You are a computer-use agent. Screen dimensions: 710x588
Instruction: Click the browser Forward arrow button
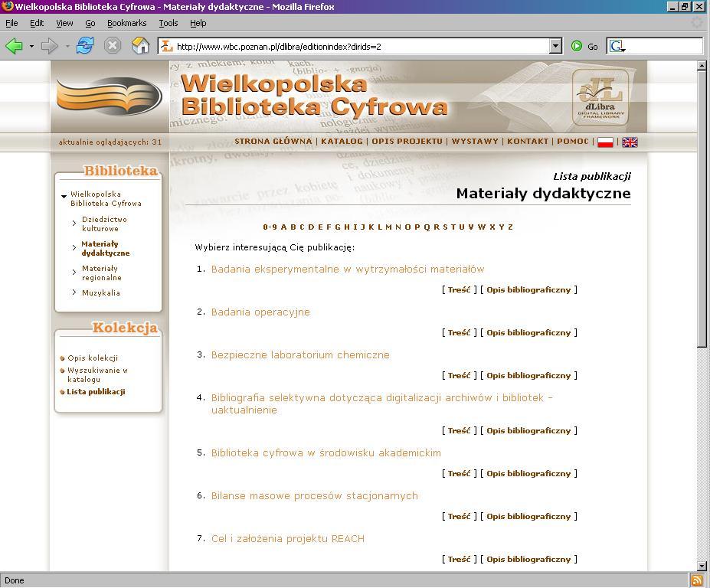[x=49, y=46]
